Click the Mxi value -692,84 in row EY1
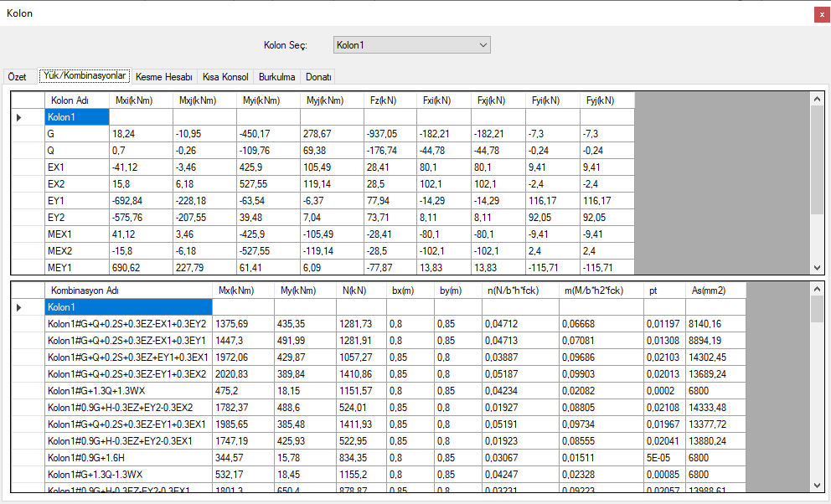Viewport: 831px width, 504px height. point(141,201)
